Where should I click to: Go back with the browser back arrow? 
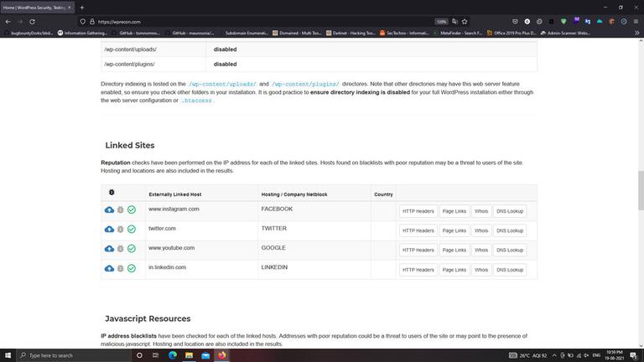(x=8, y=22)
